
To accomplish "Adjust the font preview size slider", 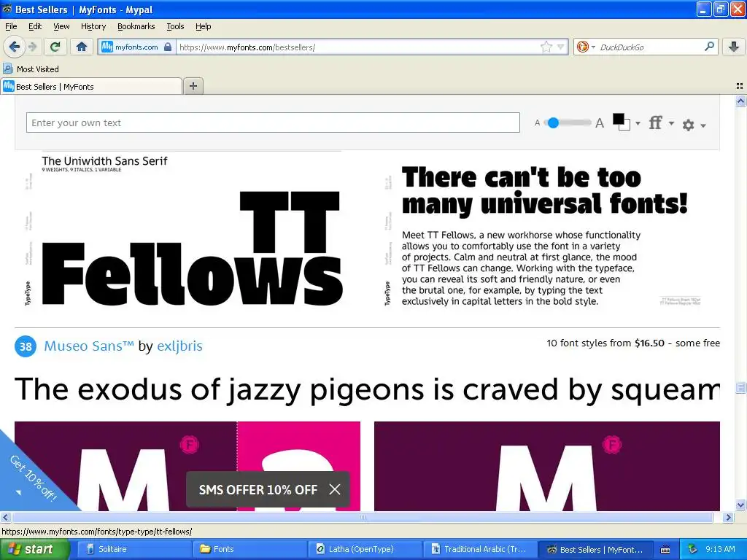I will (x=553, y=122).
